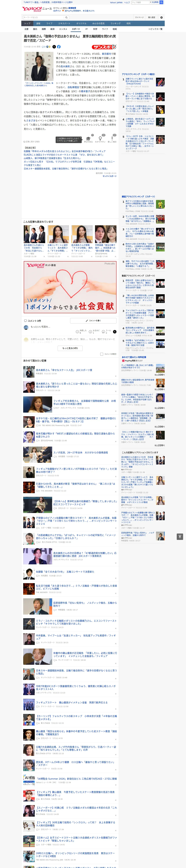Click the サンケイスポーツ source link
186x868 pixels.
pos(109,176)
